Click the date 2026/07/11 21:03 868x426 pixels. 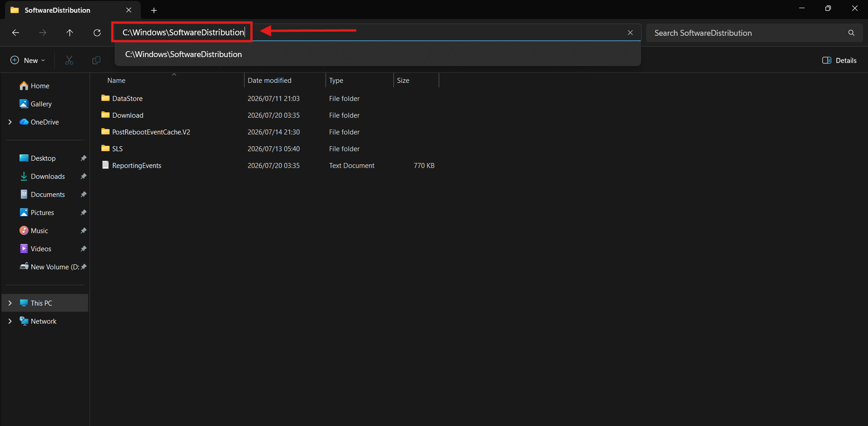point(273,98)
